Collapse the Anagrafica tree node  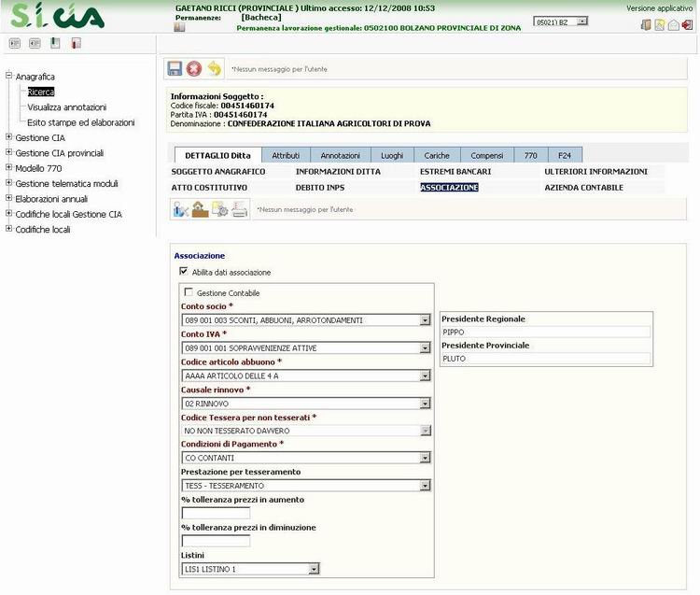[x=8, y=76]
